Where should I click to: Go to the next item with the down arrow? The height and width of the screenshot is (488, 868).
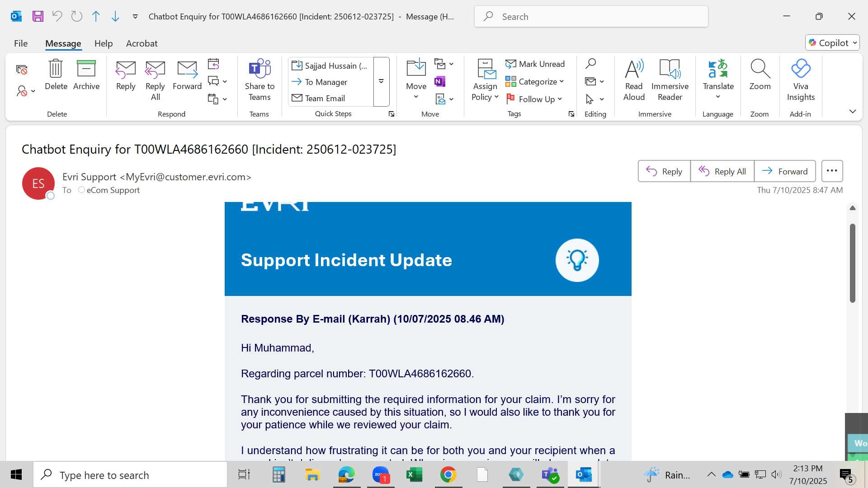[115, 17]
